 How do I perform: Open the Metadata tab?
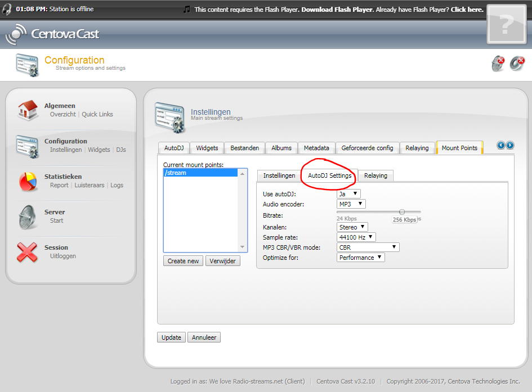[x=316, y=148]
